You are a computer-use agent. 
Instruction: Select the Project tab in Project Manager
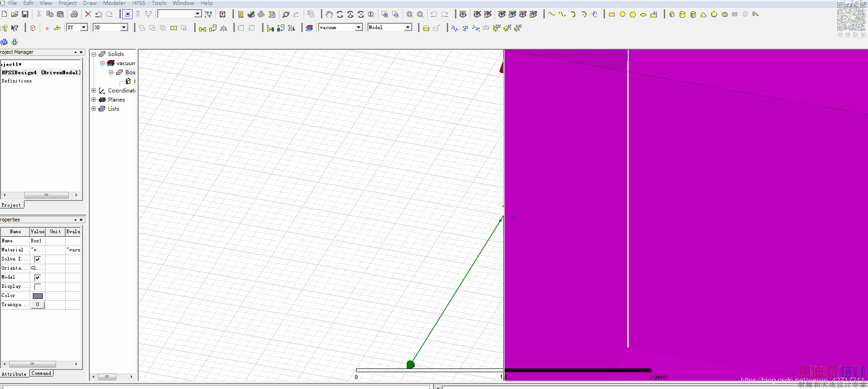tap(11, 205)
